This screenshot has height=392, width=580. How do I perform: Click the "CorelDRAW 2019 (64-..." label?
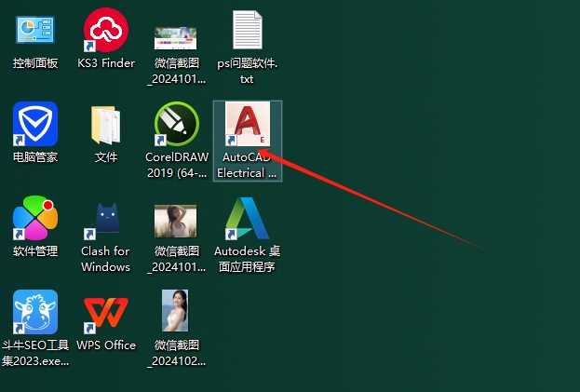click(177, 165)
